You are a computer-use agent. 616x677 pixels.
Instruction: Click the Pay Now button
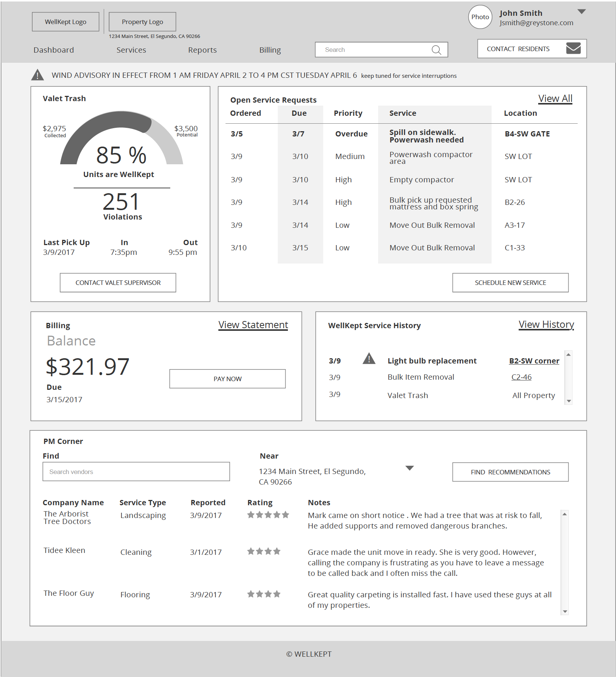[x=227, y=379]
